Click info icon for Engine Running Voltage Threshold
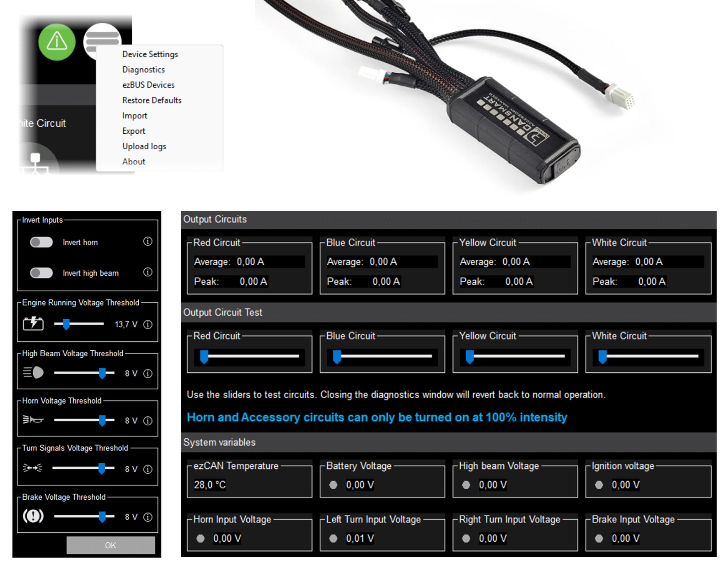Viewport: 728px width, 569px height. tap(148, 324)
